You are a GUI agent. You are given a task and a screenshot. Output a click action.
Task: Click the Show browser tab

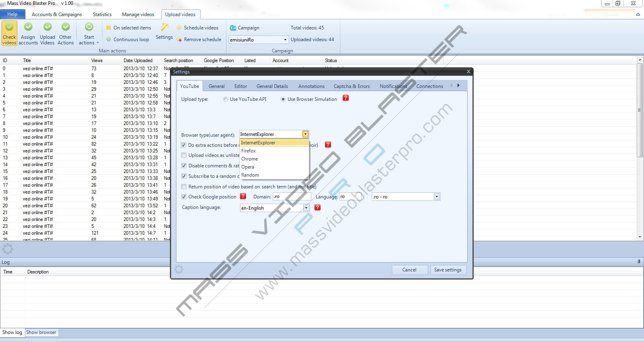pos(41,332)
